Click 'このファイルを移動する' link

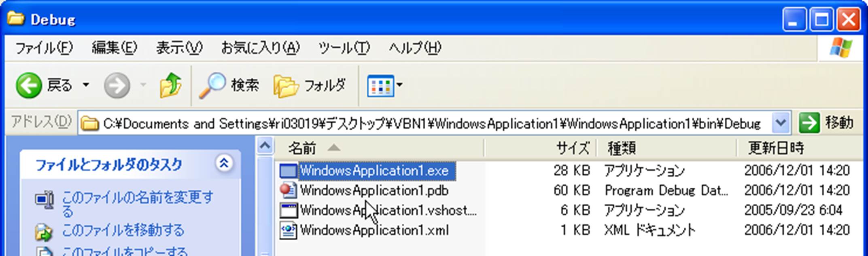click(x=123, y=231)
